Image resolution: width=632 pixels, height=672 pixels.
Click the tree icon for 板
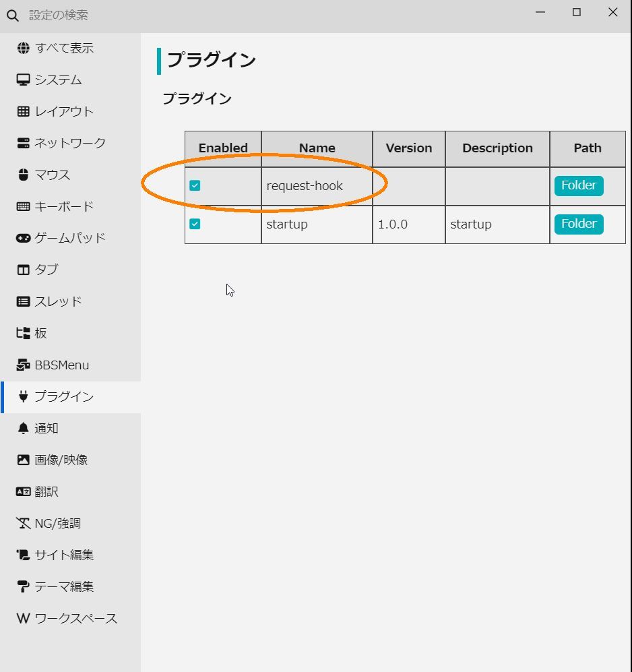tap(23, 333)
